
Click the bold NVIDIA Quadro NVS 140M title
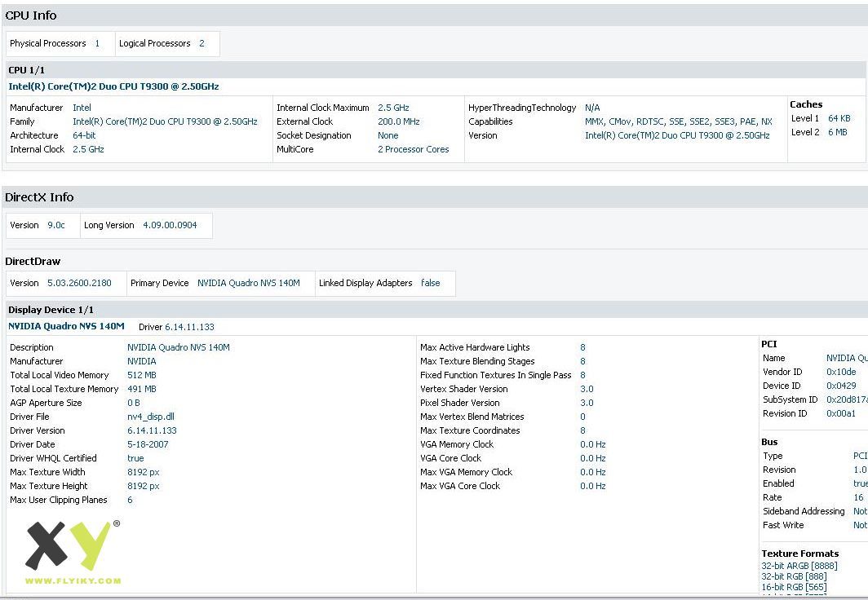66,326
